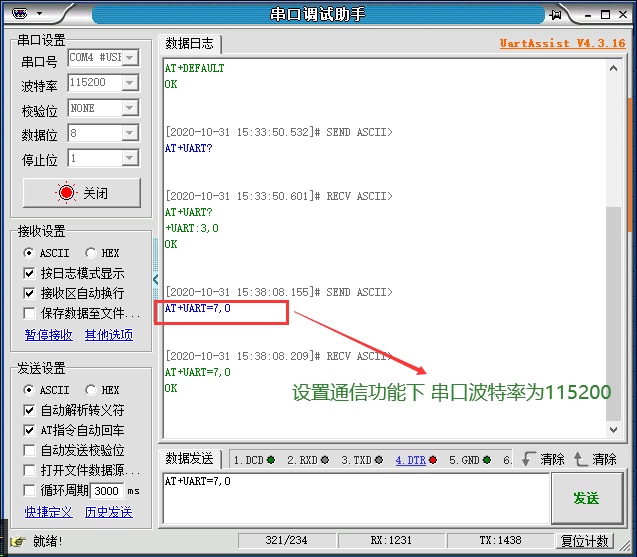Click the 321/234 status field
Image resolution: width=637 pixels, height=557 pixels.
tap(286, 541)
